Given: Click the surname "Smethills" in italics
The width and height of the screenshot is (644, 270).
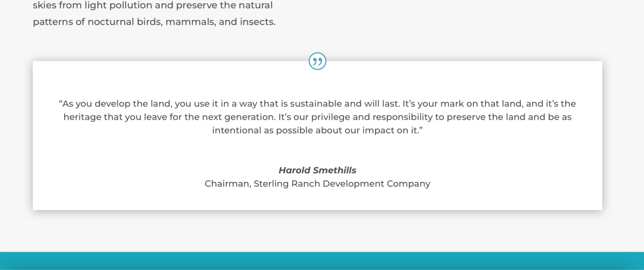Looking at the screenshot, I should coord(335,170).
